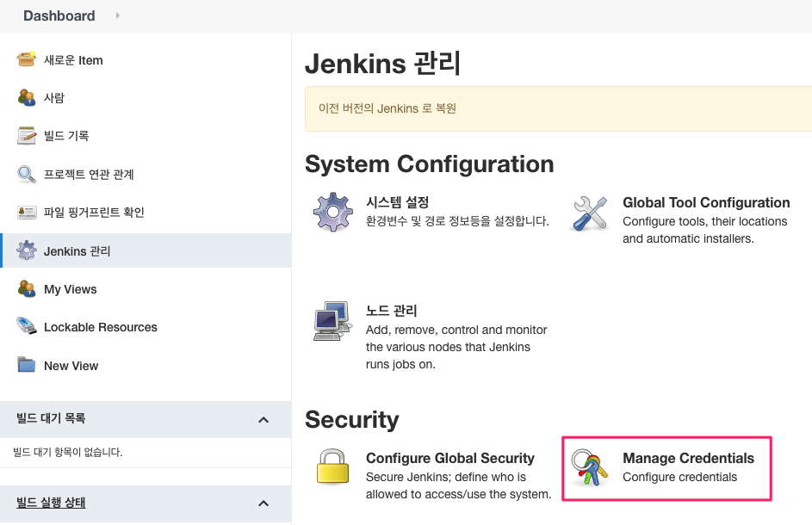
Task: Open the Global Tool Configuration title link
Action: click(706, 202)
